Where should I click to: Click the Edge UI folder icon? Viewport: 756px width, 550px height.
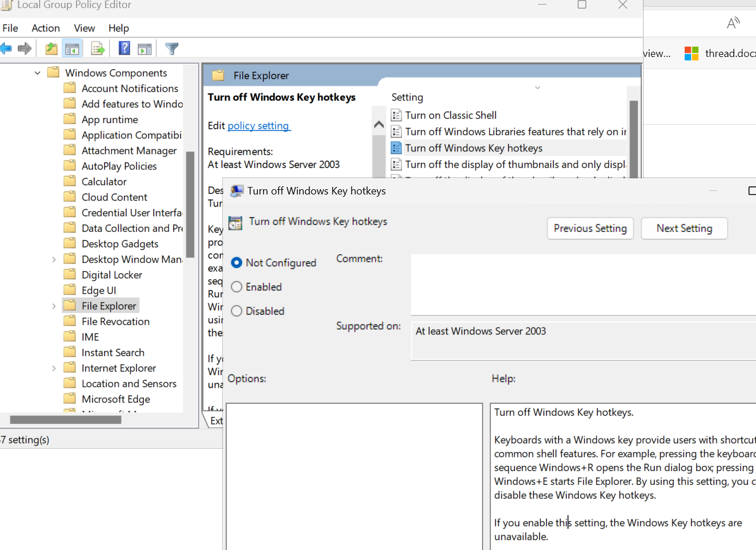70,290
